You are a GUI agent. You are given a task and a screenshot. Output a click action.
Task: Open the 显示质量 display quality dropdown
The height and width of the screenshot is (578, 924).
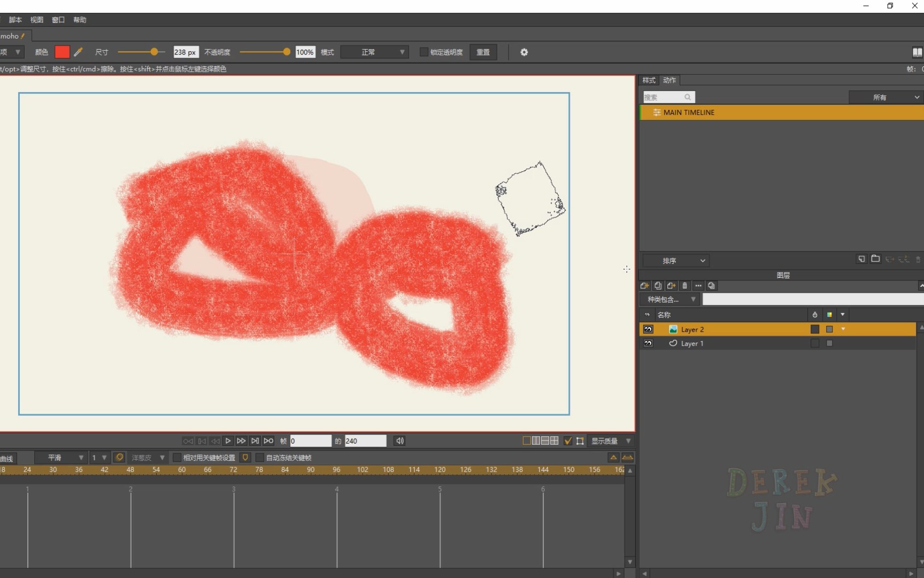tap(611, 441)
